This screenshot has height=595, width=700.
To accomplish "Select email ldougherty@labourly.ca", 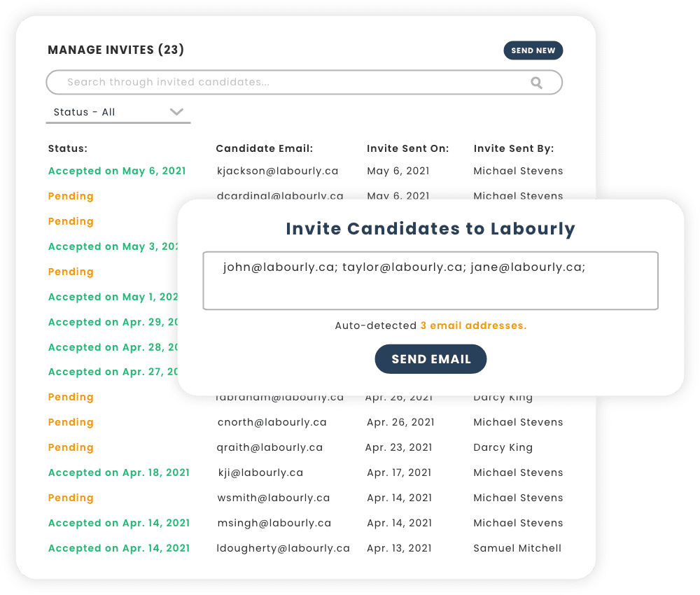I will [283, 548].
